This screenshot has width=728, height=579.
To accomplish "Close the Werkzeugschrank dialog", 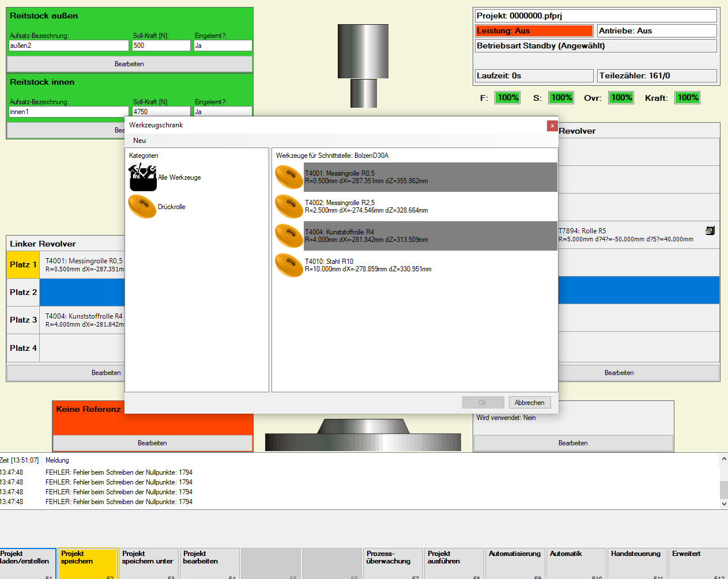I will coord(552,126).
